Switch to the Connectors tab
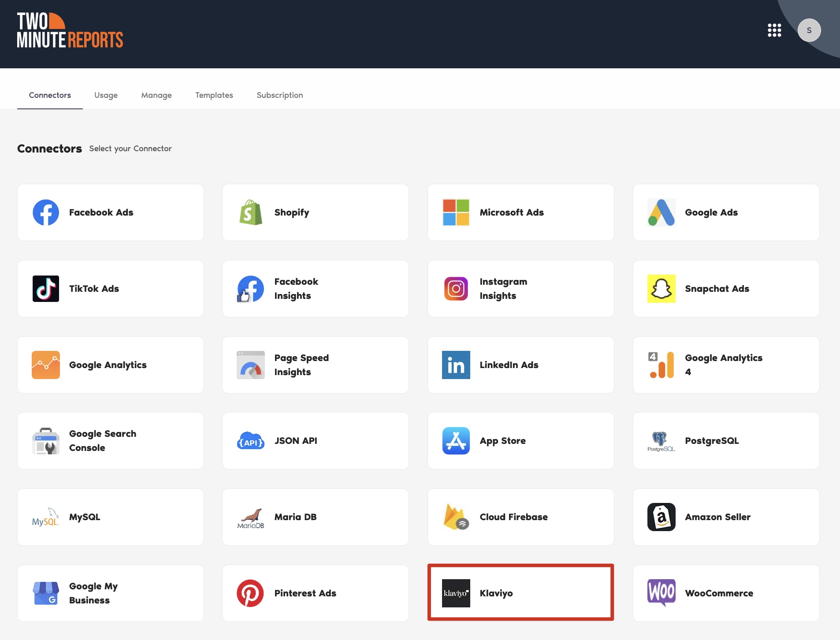The image size is (840, 640). point(50,95)
